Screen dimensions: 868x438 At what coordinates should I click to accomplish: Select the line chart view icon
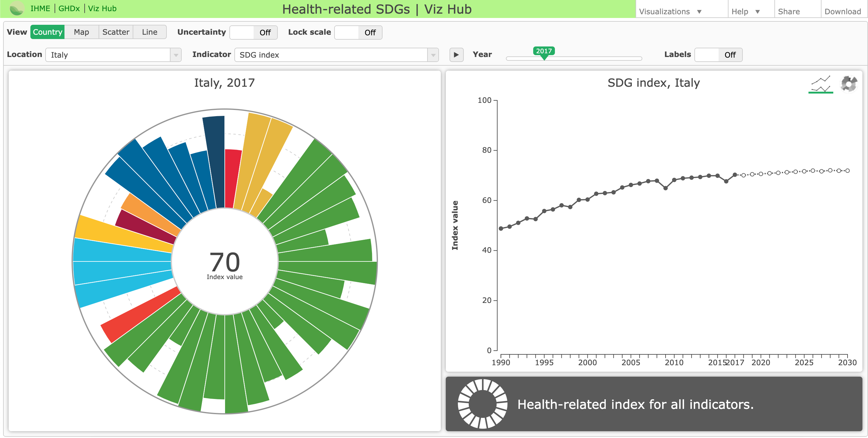821,84
